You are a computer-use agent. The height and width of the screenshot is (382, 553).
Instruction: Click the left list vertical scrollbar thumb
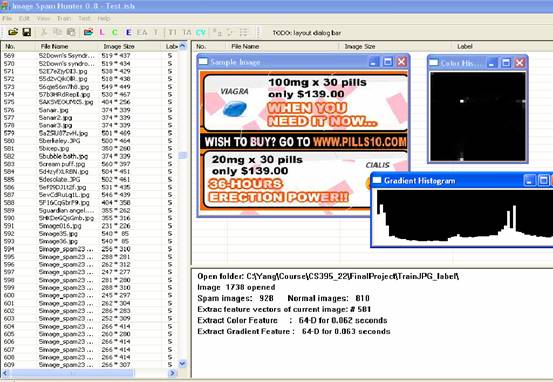[x=183, y=155]
